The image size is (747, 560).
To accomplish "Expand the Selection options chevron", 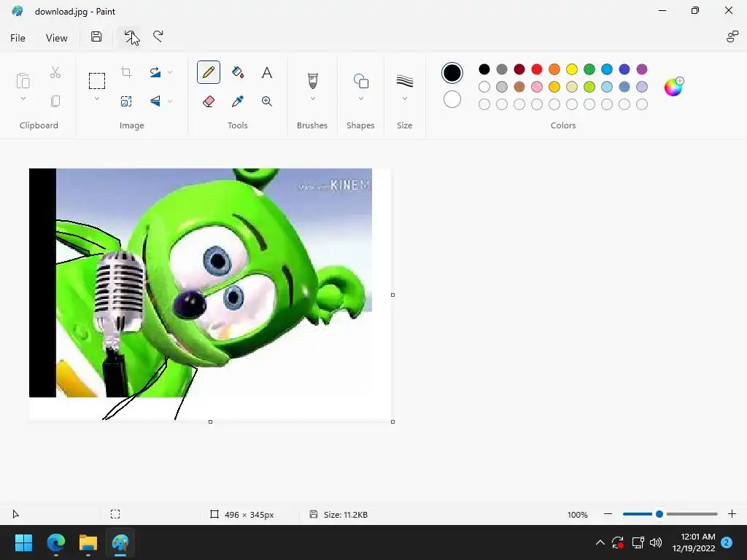I will (97, 98).
